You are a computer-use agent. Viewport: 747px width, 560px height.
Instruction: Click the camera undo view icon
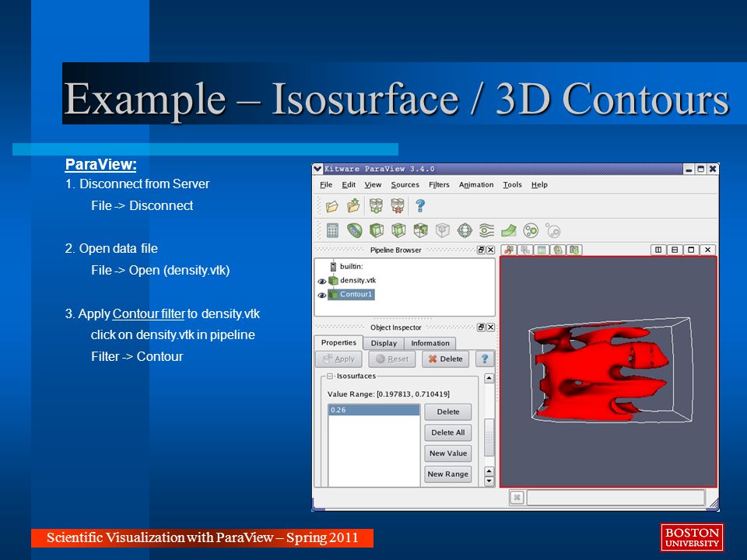pyautogui.click(x=509, y=250)
